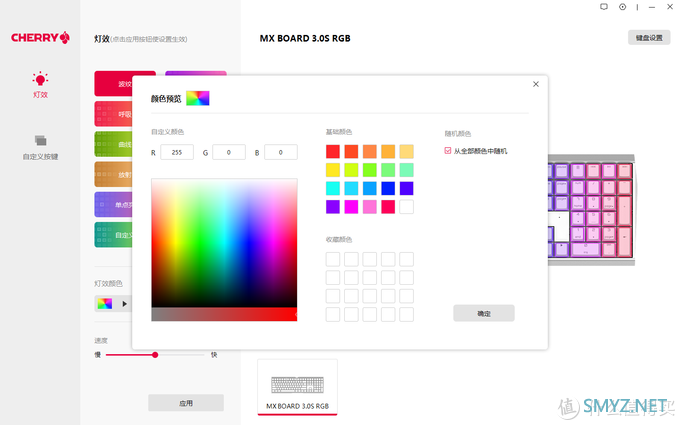Viewport: 680px width, 425px height.
Task: Click the MX BOARD 3.0S RGB title text
Action: pos(305,38)
